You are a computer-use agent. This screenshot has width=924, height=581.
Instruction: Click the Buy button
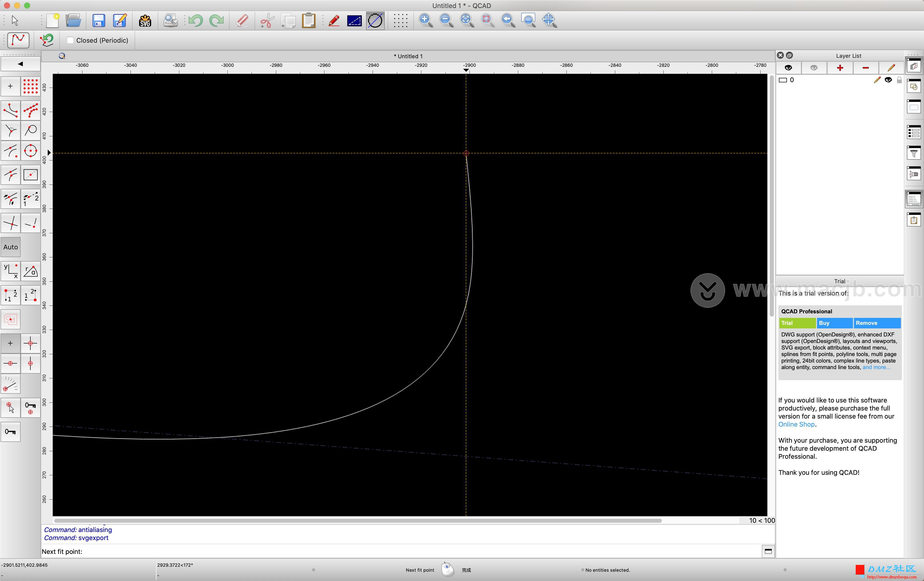click(x=835, y=323)
